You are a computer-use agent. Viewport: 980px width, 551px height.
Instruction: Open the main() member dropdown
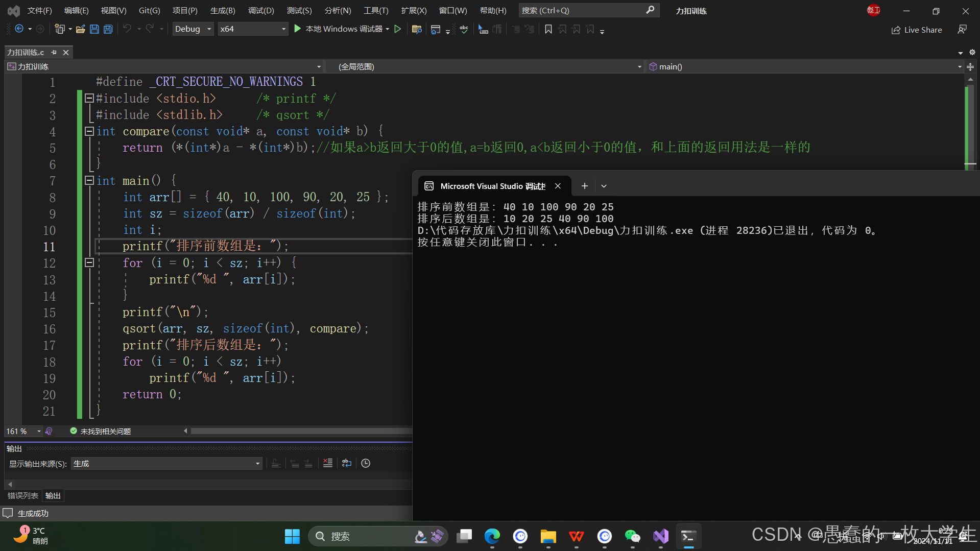pyautogui.click(x=805, y=67)
